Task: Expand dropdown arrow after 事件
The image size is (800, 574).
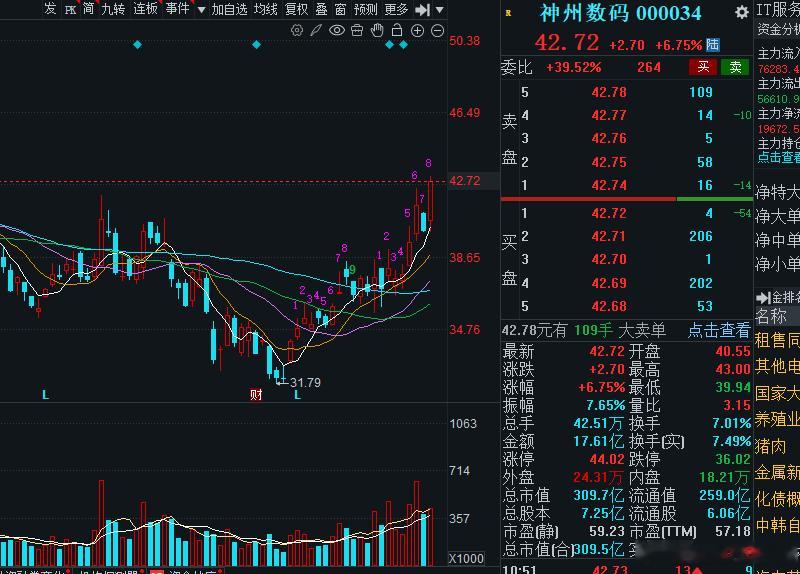Action: (201, 10)
